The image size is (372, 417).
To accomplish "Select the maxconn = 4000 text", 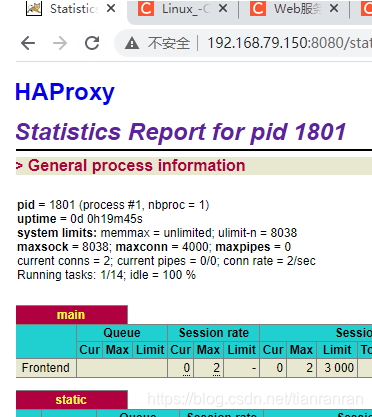I will 162,247.
